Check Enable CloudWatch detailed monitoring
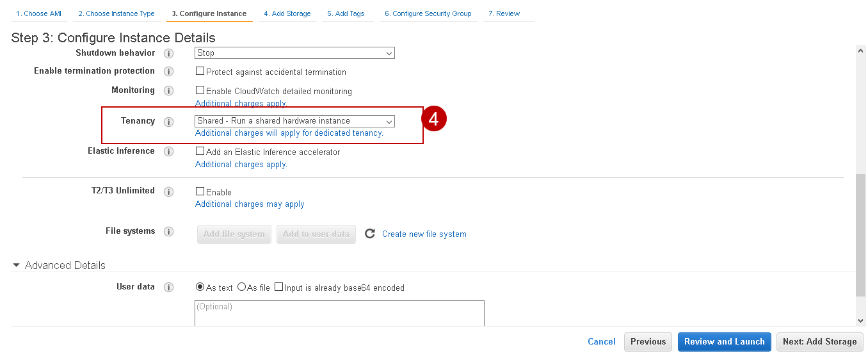This screenshot has width=868, height=358. pos(200,91)
